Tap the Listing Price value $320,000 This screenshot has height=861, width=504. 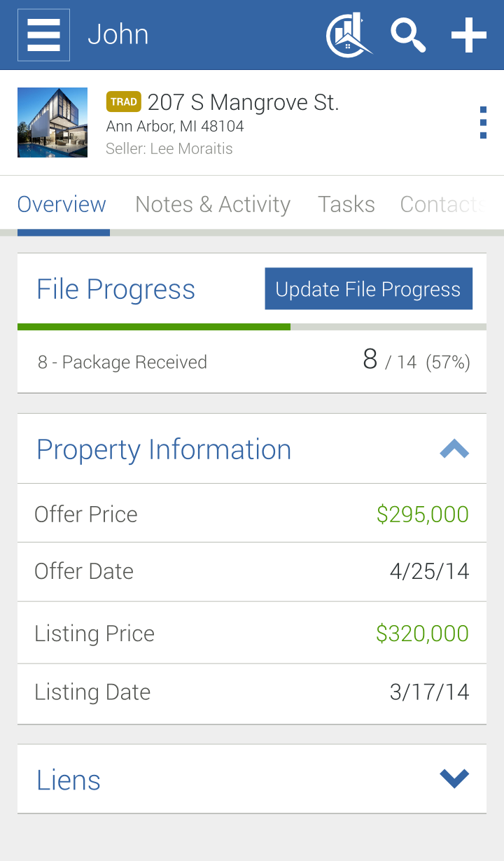(422, 633)
